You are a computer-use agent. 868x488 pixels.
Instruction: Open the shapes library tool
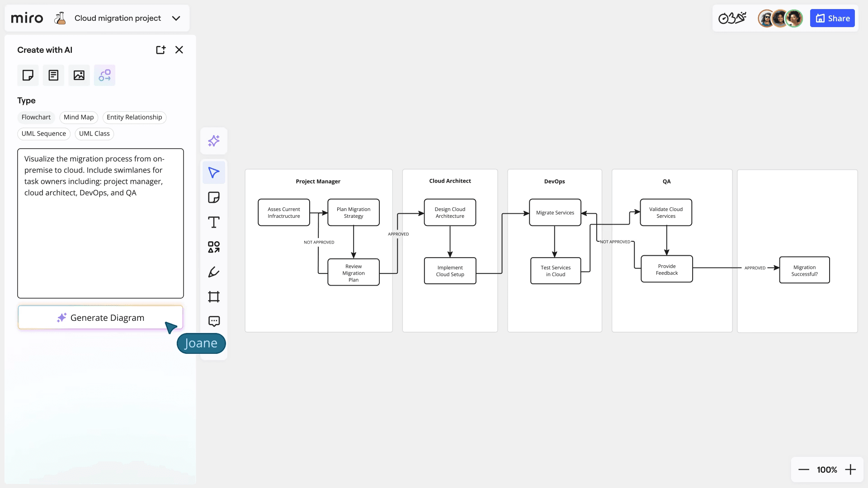pos(214,247)
